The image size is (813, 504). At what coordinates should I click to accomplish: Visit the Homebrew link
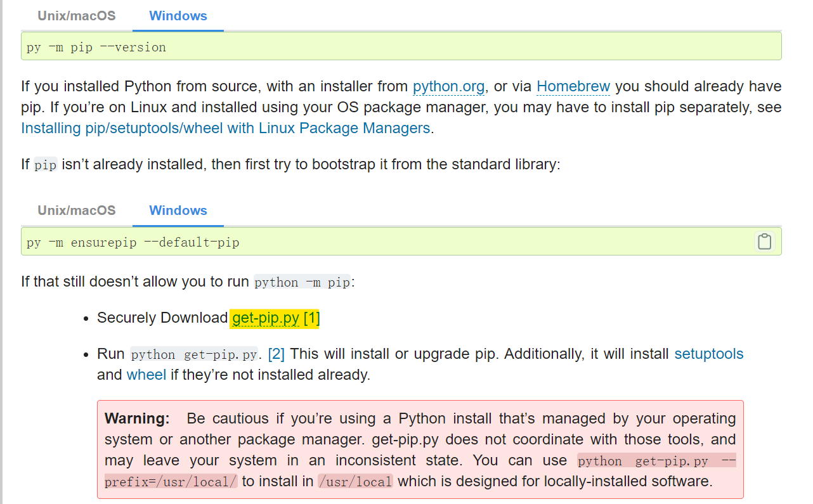coord(573,86)
